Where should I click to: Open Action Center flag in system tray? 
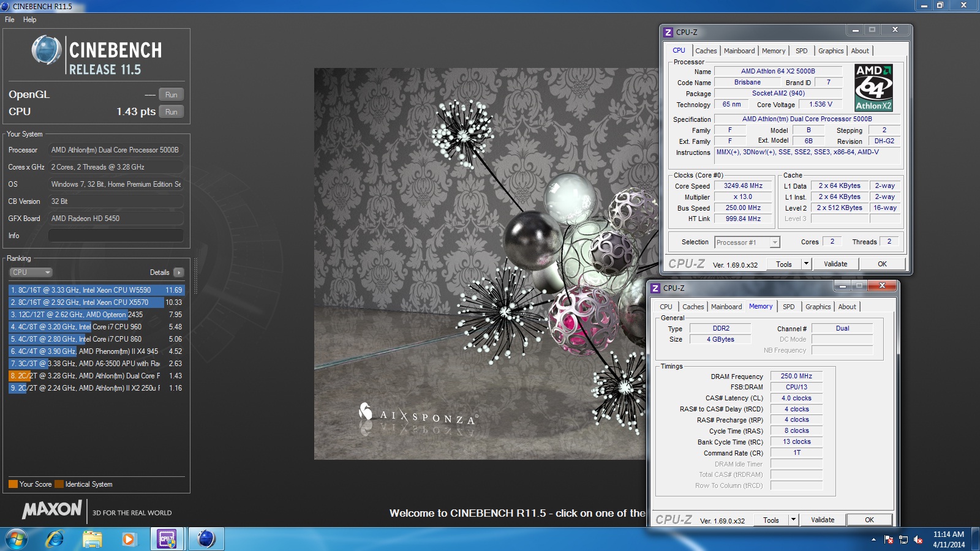point(889,539)
